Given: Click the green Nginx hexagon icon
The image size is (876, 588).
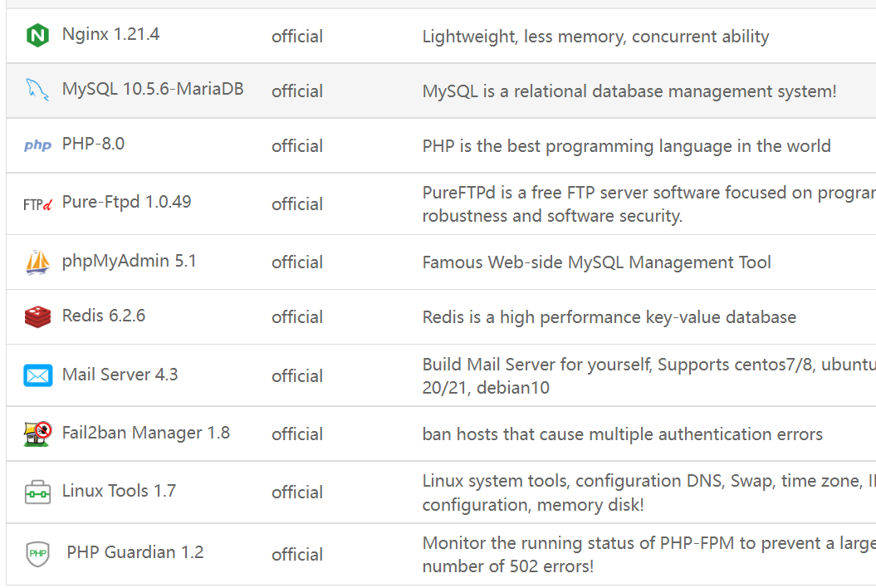Looking at the screenshot, I should [x=37, y=35].
